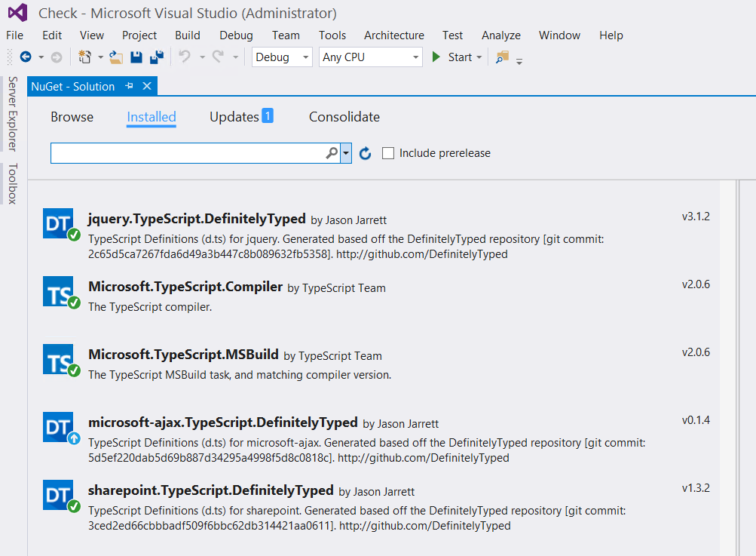This screenshot has height=556, width=756.
Task: Select the Microsoft.TypeScript.Compiler package
Action: pyautogui.click(x=185, y=287)
